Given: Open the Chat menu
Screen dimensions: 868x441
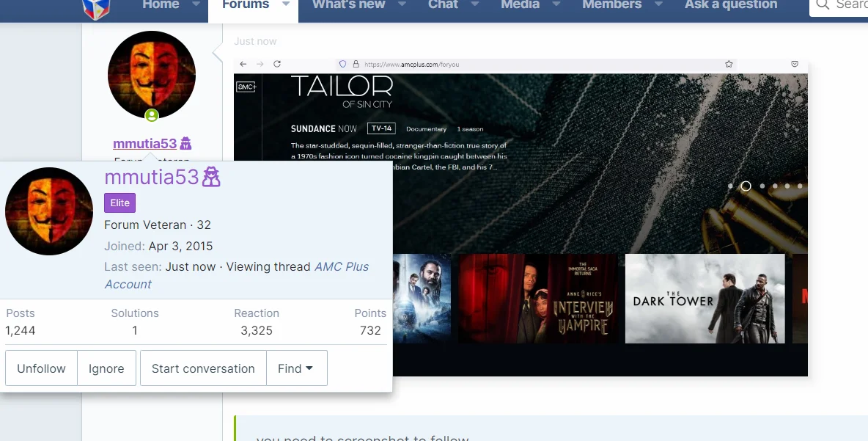Looking at the screenshot, I should [443, 5].
